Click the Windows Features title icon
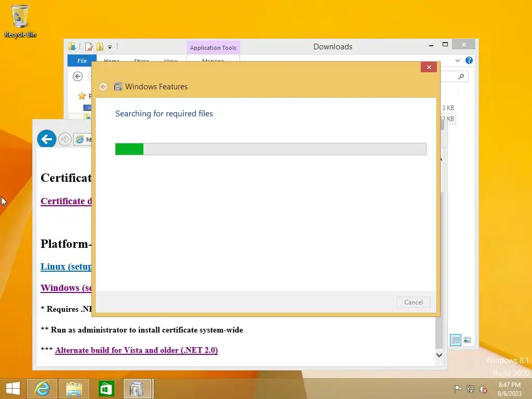532x399 pixels. click(x=118, y=87)
